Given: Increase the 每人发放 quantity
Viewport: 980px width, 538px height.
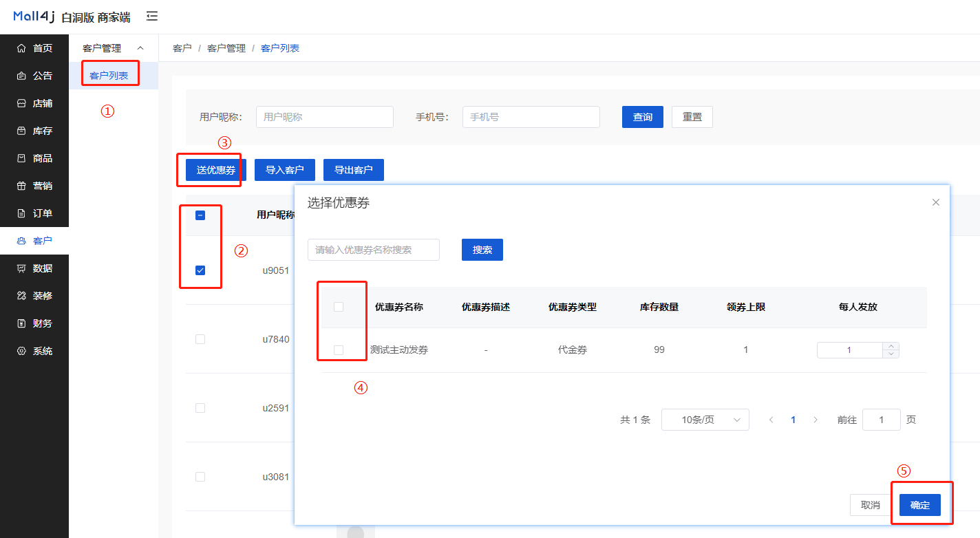Looking at the screenshot, I should (x=891, y=346).
